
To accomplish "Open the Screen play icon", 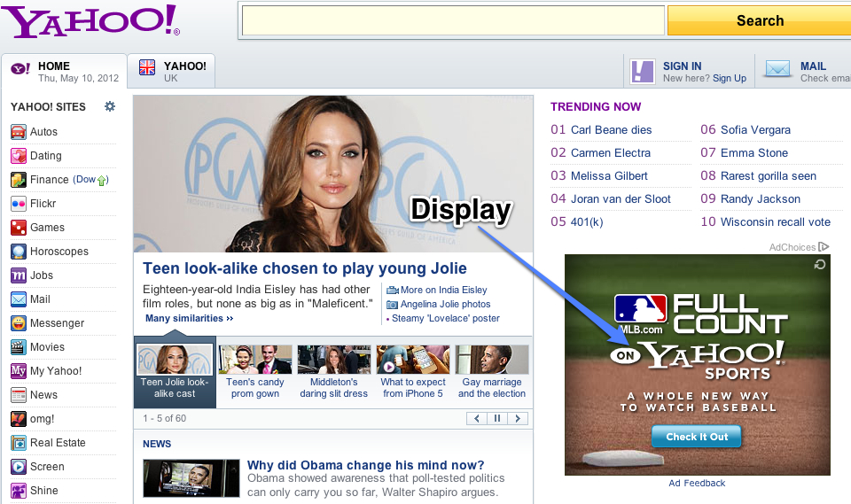I will click(19, 467).
